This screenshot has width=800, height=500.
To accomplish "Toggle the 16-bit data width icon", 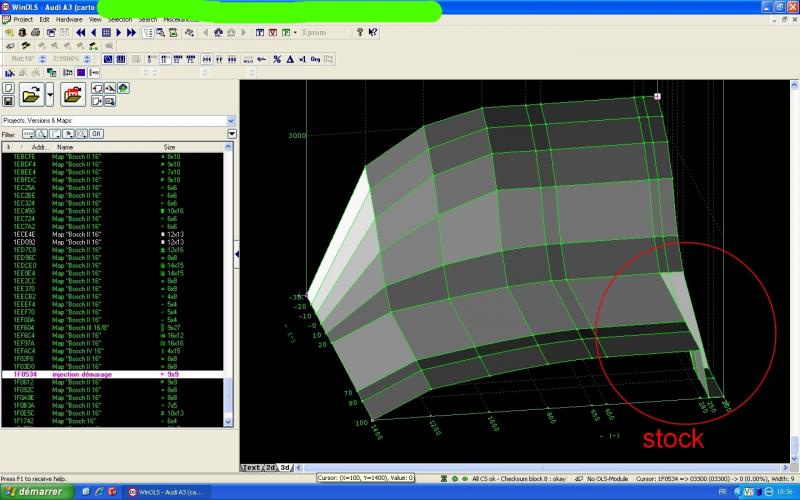I will click(x=165, y=59).
